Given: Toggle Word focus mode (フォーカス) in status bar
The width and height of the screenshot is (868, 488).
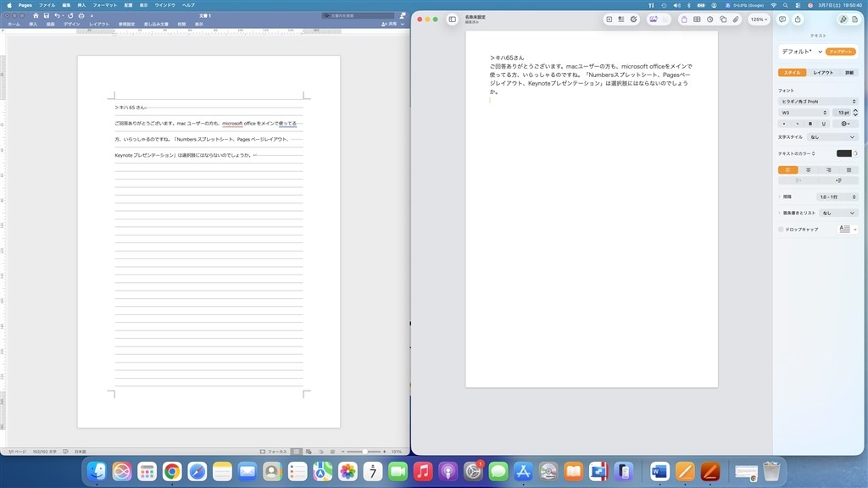Looking at the screenshot, I should (x=274, y=452).
